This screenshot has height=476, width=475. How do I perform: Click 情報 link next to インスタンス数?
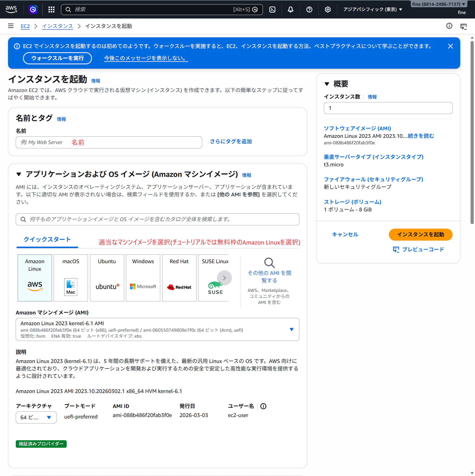pos(372,97)
